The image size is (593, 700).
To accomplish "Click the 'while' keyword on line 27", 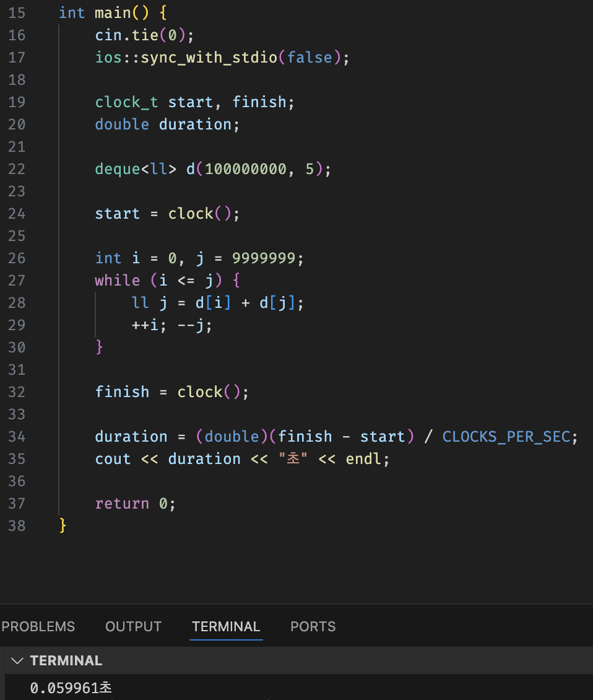I will click(118, 281).
